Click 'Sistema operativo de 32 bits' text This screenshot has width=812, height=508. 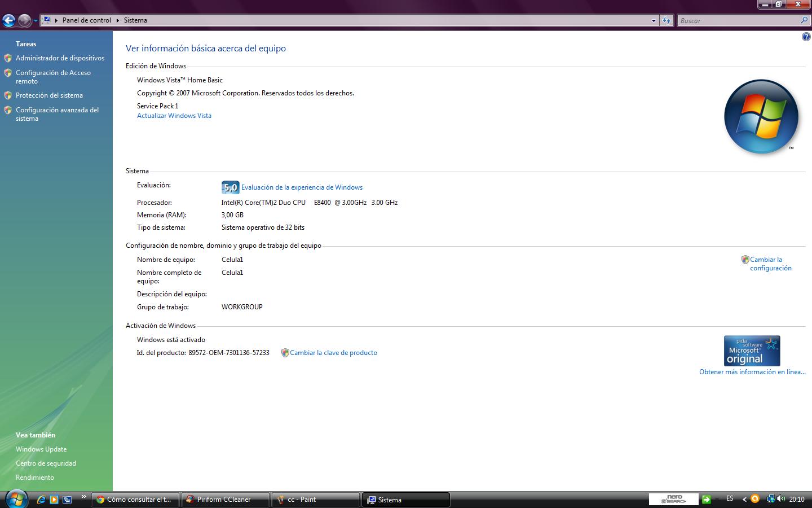tap(263, 227)
